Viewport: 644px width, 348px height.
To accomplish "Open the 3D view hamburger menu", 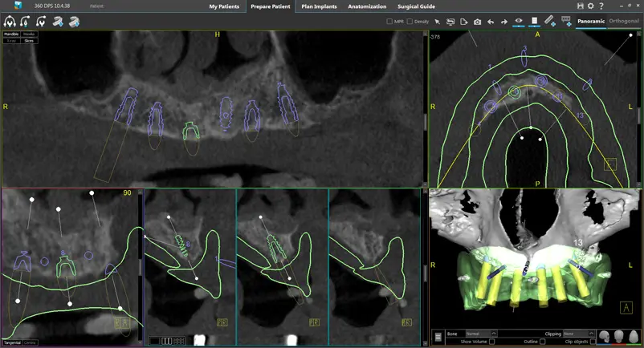I will point(438,337).
